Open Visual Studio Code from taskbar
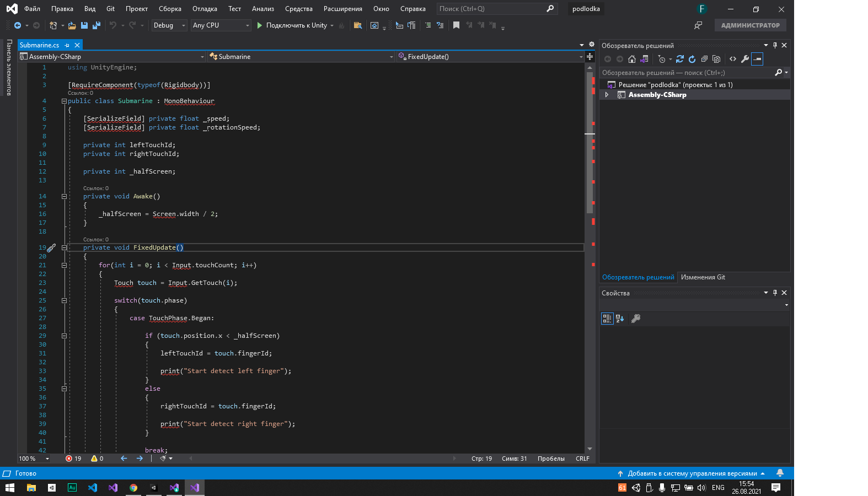 pyautogui.click(x=93, y=488)
